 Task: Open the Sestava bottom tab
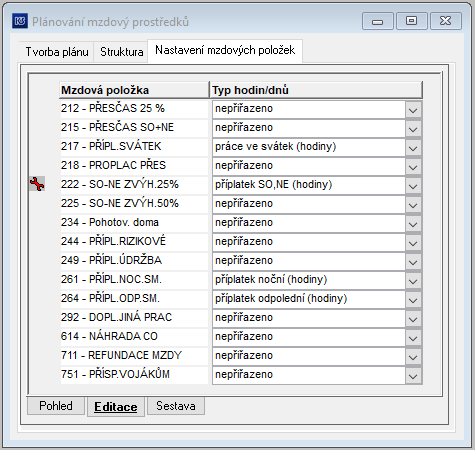(x=176, y=406)
